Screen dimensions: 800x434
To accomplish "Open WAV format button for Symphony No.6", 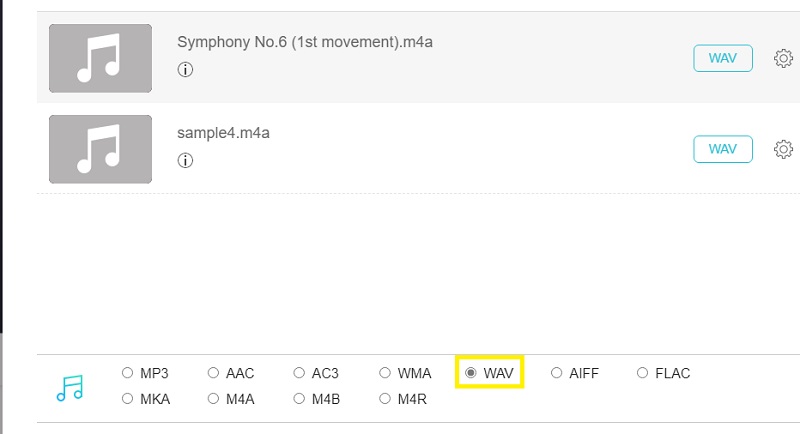I will pos(722,58).
